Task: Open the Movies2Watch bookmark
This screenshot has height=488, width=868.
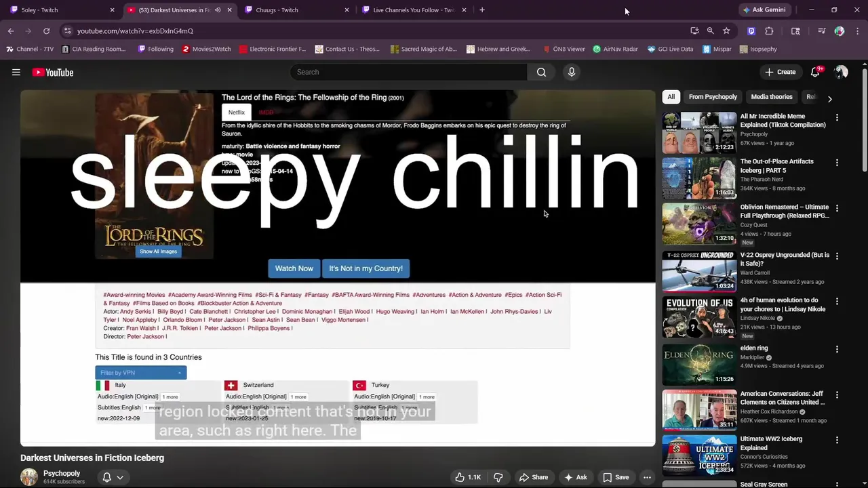Action: (x=206, y=49)
